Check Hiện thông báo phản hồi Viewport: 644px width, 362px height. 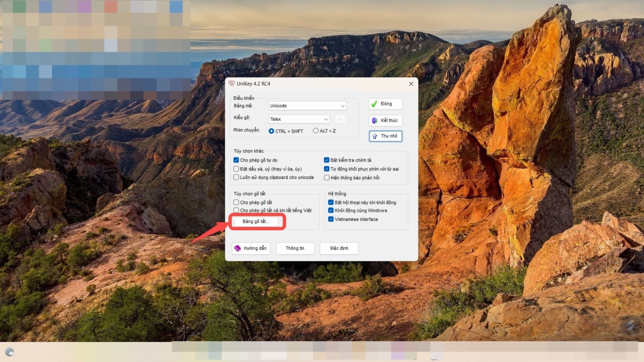coord(326,178)
